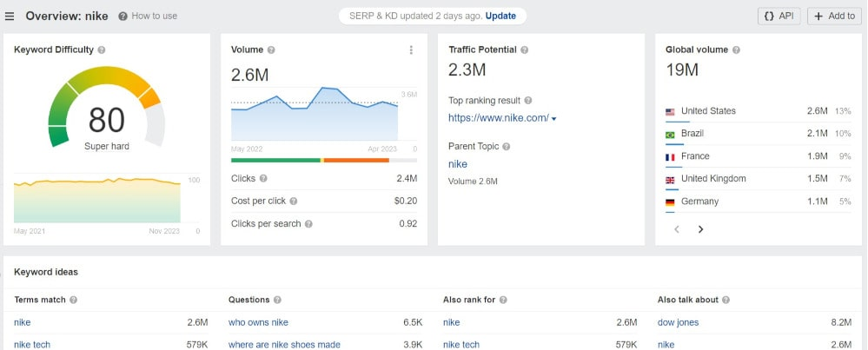Viewport: 868px width, 350px height.
Task: Show next page of countries
Action: (700, 229)
